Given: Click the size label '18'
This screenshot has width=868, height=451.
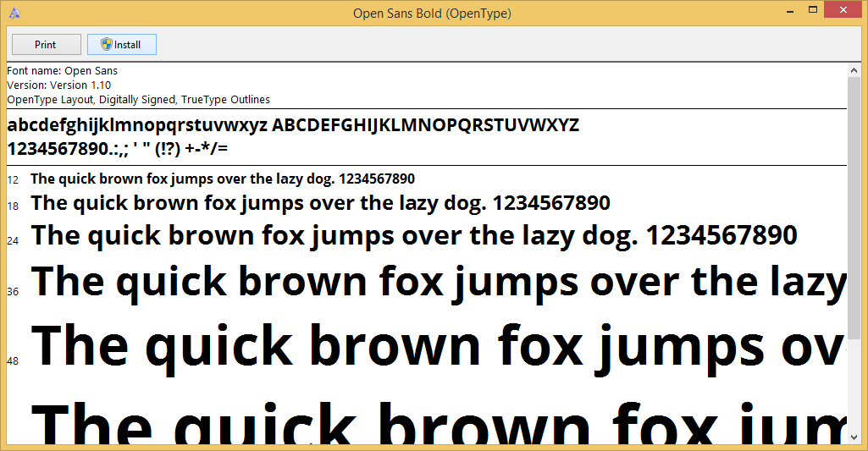Looking at the screenshot, I should coord(13,206).
